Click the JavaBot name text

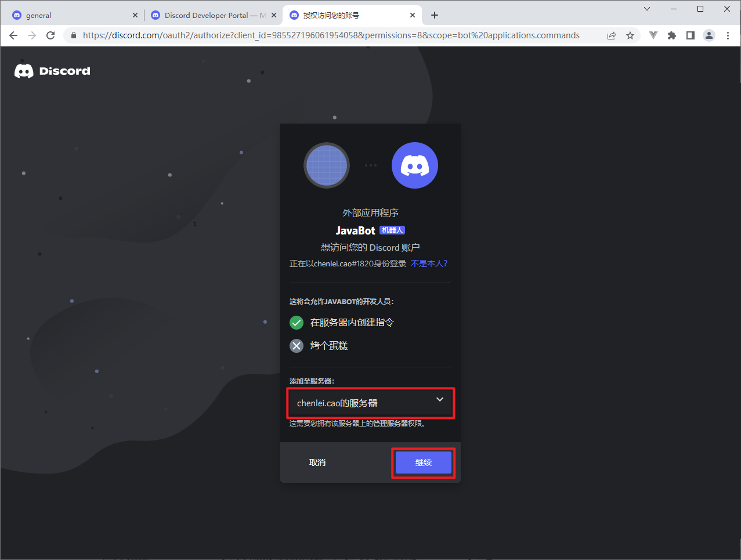(356, 230)
